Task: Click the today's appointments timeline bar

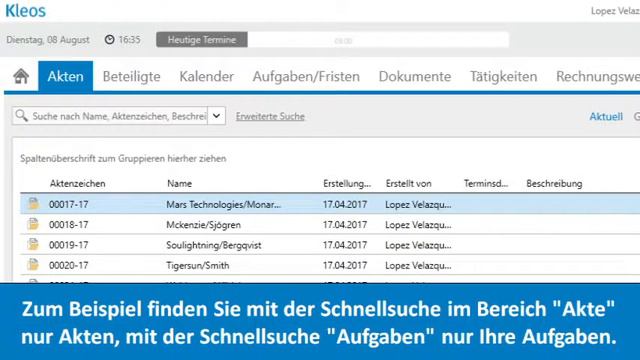Action: coord(378,40)
